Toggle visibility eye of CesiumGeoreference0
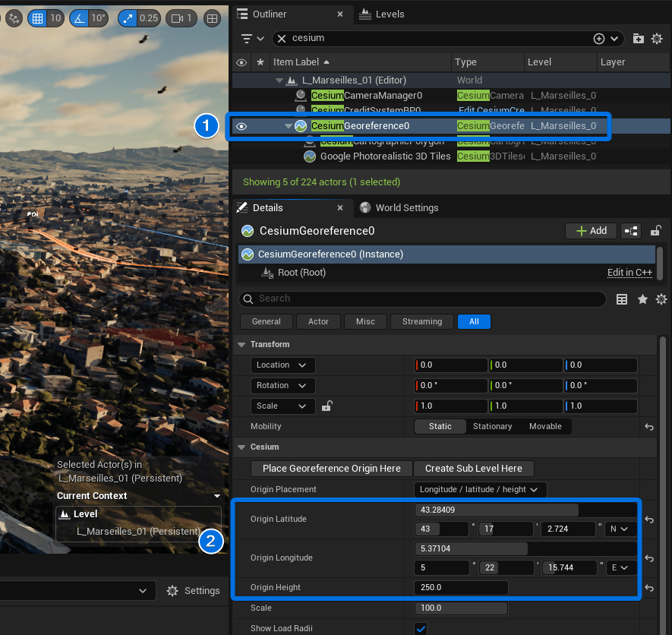672x635 pixels. (x=241, y=126)
